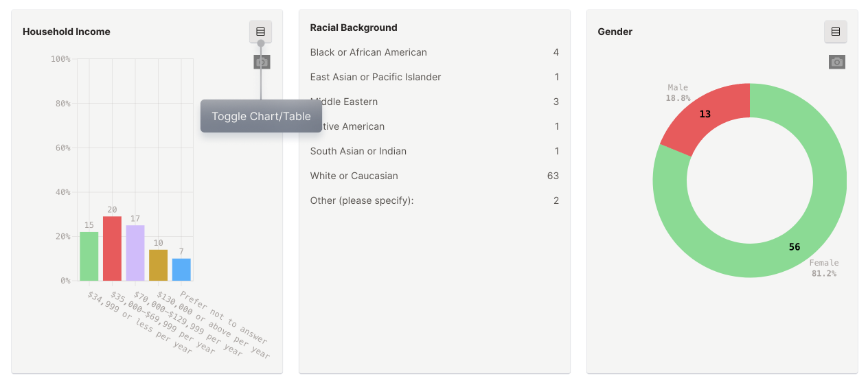
Task: Select the White or Caucasian row
Action: 434,176
